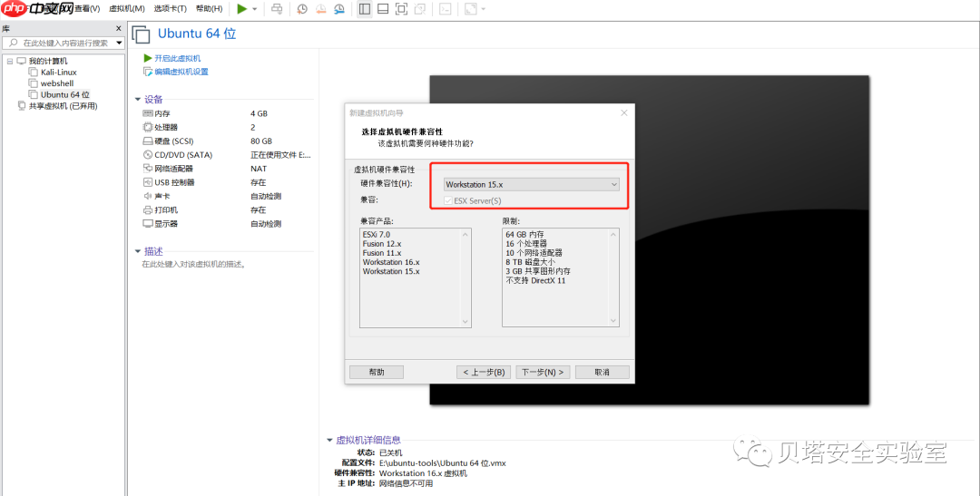Click the 帮助 button in wizard
This screenshot has width=980, height=496.
377,373
